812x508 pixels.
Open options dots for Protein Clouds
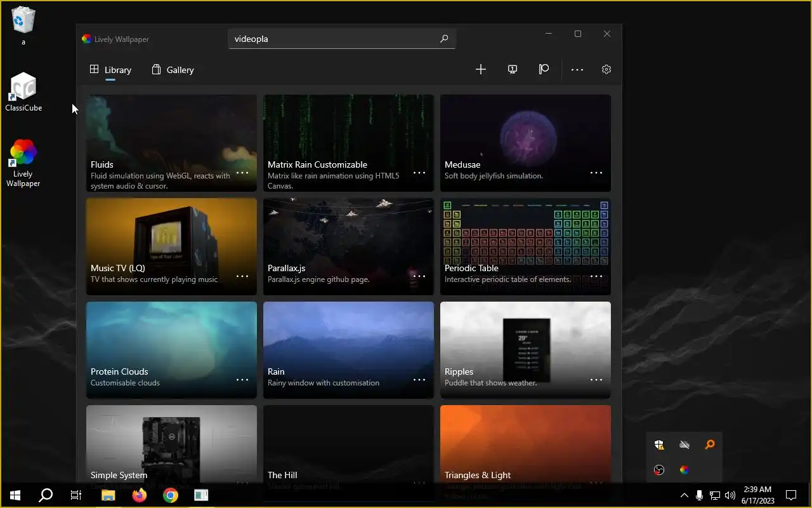click(x=242, y=380)
